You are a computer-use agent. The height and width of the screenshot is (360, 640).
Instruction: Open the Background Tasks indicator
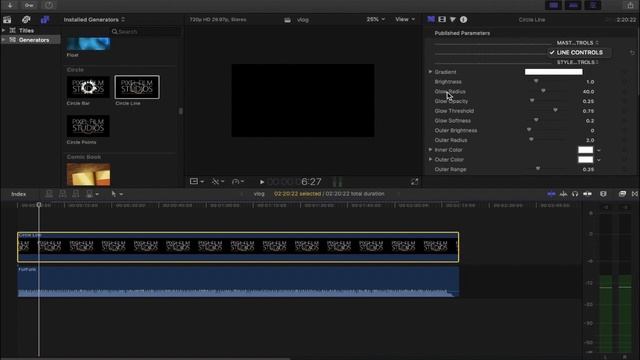click(49, 5)
